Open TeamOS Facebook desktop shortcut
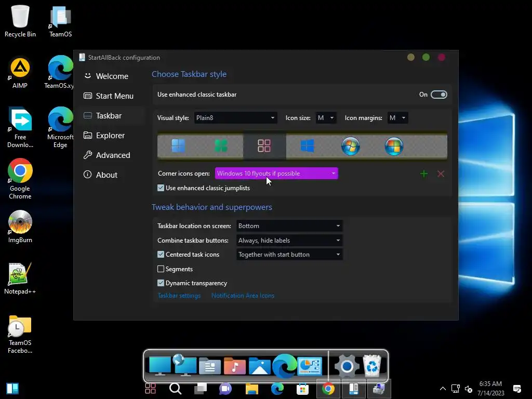This screenshot has width=532, height=399. click(x=20, y=335)
